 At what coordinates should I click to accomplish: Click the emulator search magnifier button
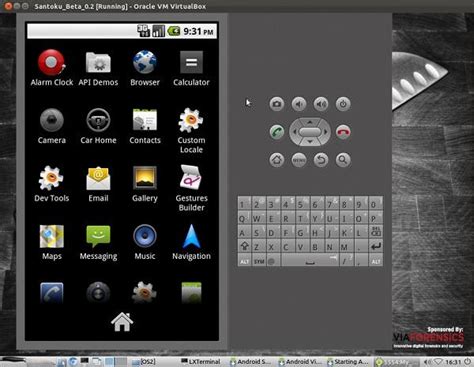[343, 160]
